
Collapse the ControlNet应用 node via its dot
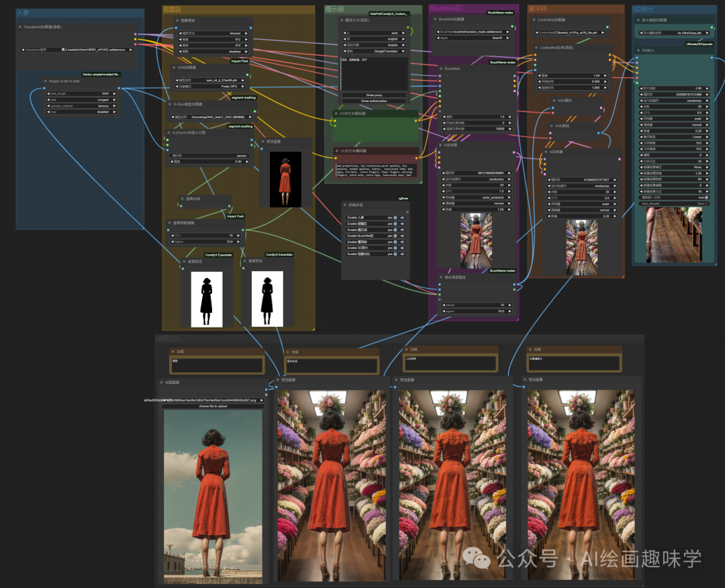point(536,48)
